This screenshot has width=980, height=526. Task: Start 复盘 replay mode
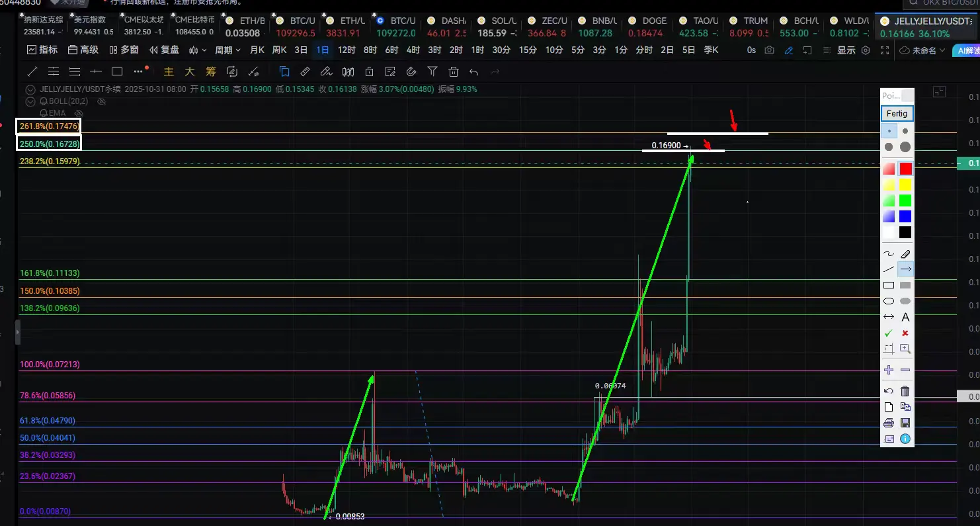[x=164, y=50]
